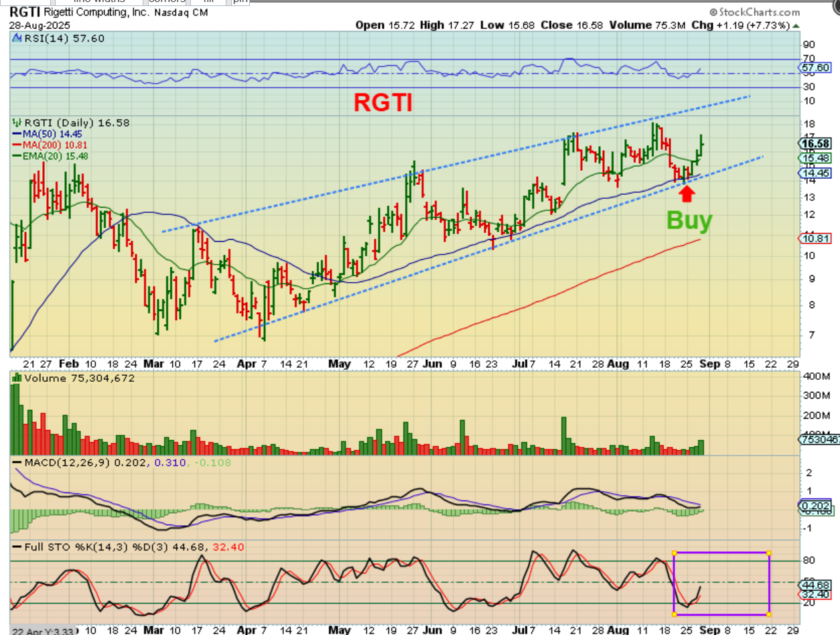Click the Sep label on price date axis
The height and width of the screenshot is (635, 840).
[710, 363]
